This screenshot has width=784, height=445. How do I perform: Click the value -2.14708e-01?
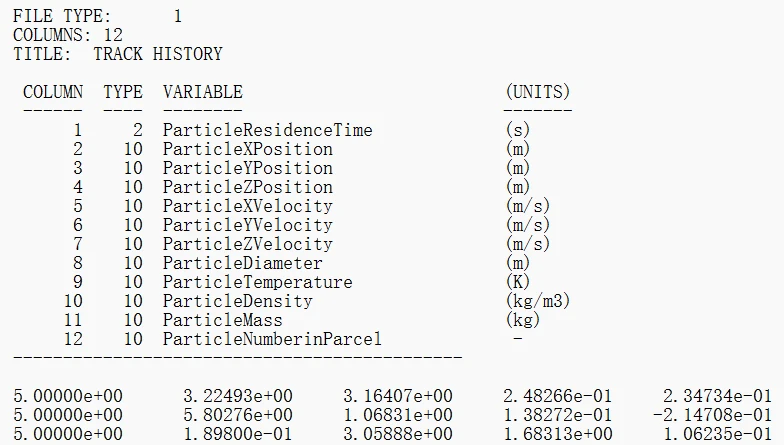tap(712, 415)
